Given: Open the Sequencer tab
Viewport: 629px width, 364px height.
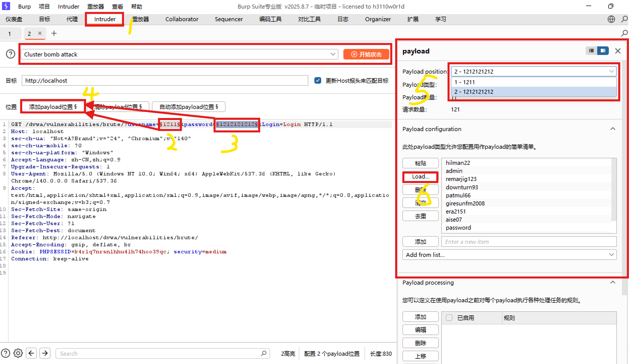Looking at the screenshot, I should [229, 19].
